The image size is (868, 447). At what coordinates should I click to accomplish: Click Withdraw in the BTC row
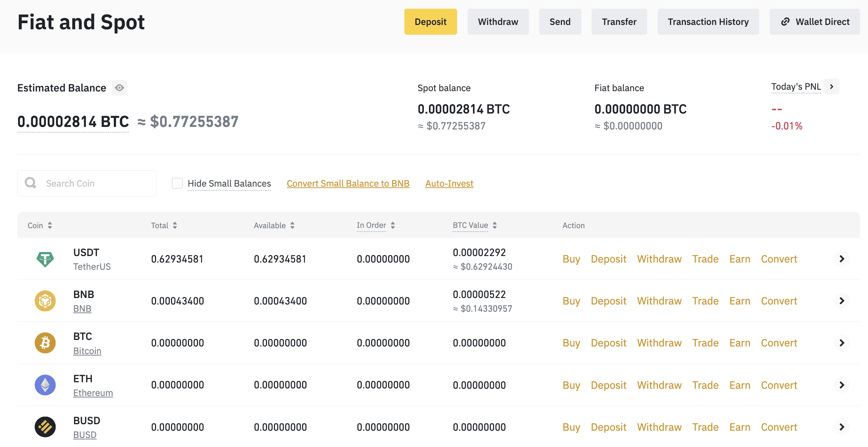pos(659,343)
